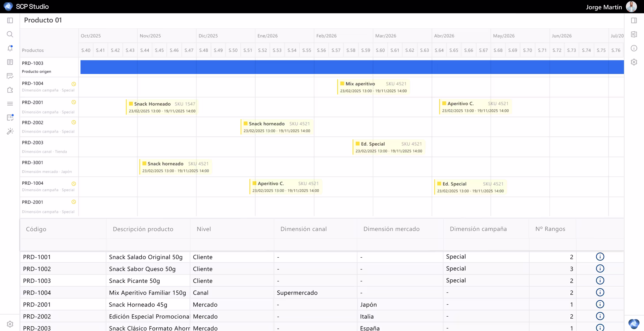The height and width of the screenshot is (331, 644).
Task: Open the Jorge Martín profile avatar
Action: 631,6
